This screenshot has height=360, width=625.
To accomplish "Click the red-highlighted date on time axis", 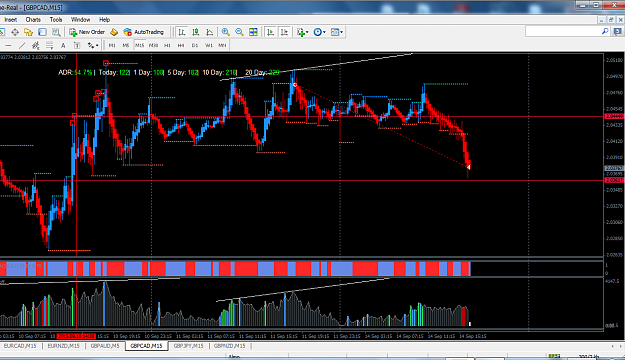I will [x=76, y=336].
